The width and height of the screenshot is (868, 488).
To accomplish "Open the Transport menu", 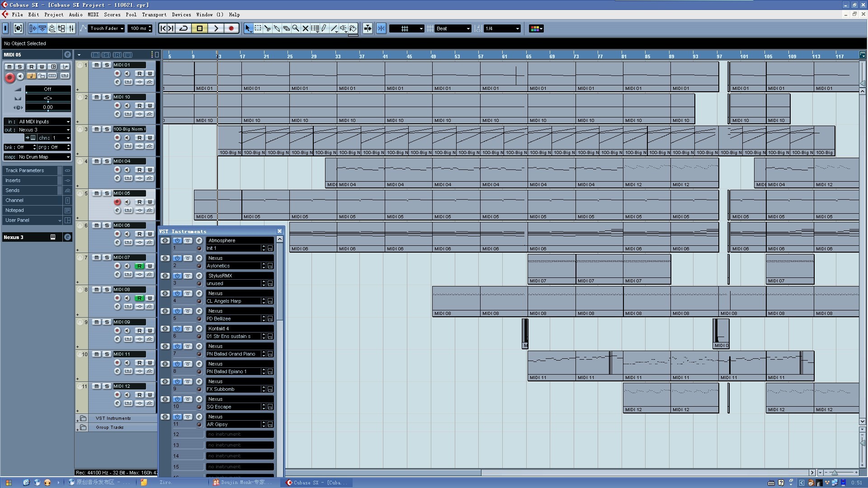I will pos(154,14).
